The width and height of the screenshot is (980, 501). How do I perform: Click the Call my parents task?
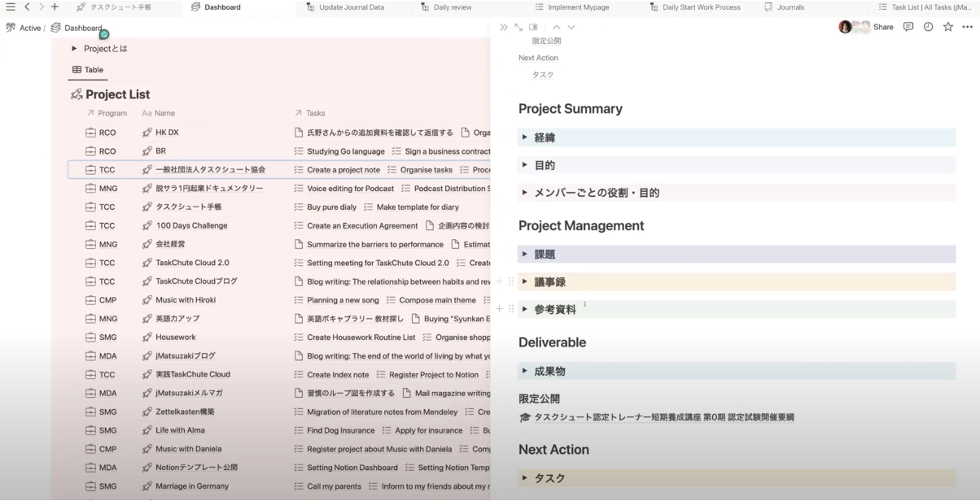[334, 486]
